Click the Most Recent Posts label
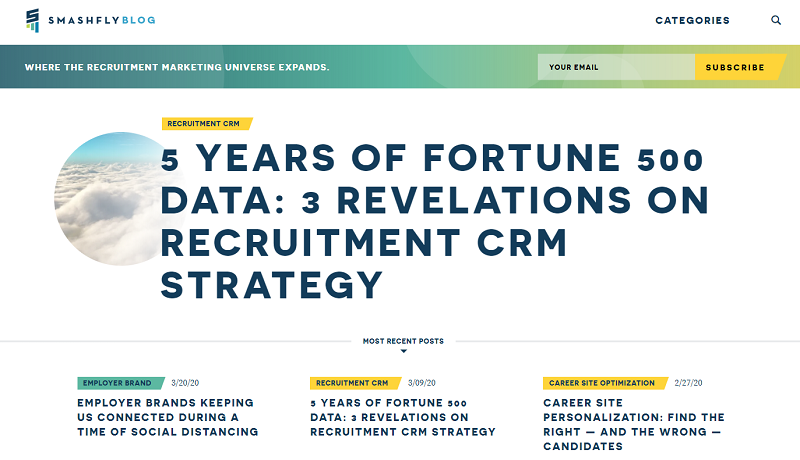 point(403,341)
